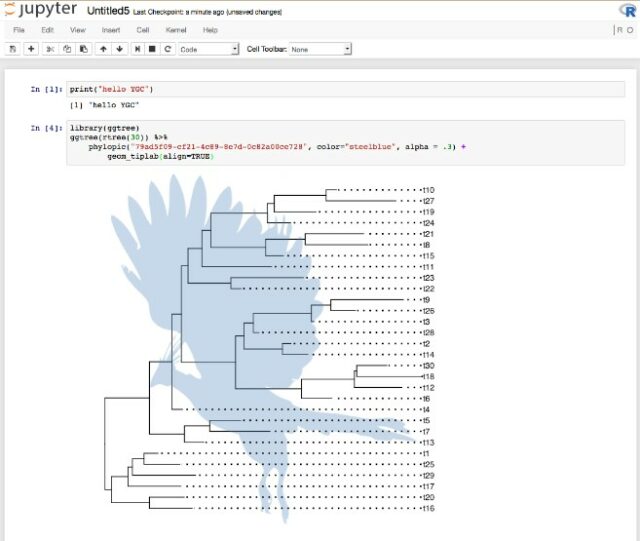Image resolution: width=640 pixels, height=541 pixels.
Task: Click tip label t13 in plot
Action: 428,443
